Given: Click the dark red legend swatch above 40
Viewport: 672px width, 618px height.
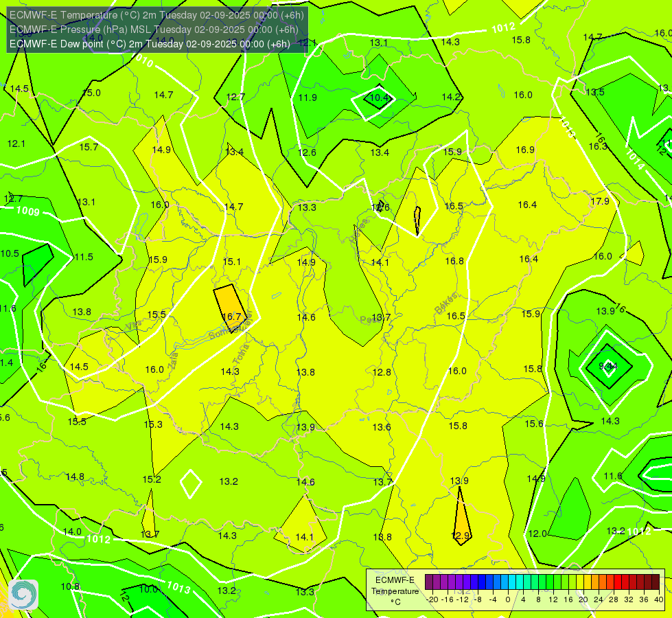Looking at the screenshot, I should pos(656,582).
